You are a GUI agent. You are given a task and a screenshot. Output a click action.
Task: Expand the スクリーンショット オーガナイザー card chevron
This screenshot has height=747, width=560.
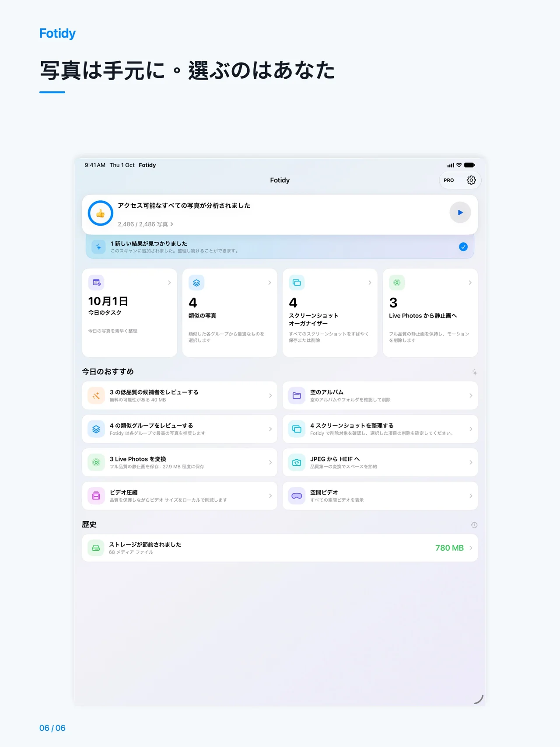tap(370, 283)
